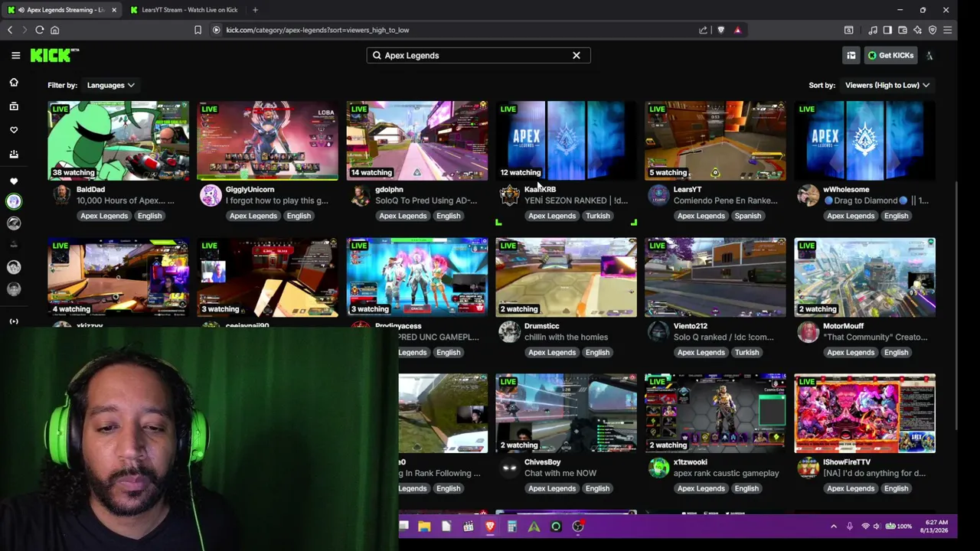Open File Explorer from the taskbar
Image resolution: width=980 pixels, height=551 pixels.
424,527
